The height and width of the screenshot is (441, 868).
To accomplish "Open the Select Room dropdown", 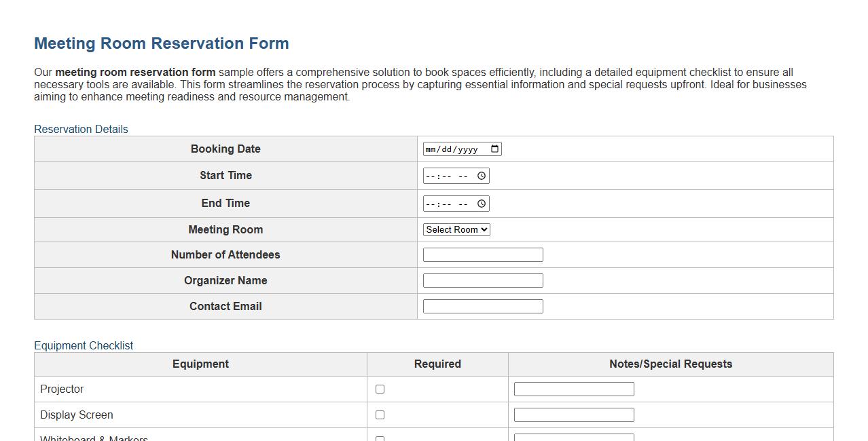I will (456, 229).
